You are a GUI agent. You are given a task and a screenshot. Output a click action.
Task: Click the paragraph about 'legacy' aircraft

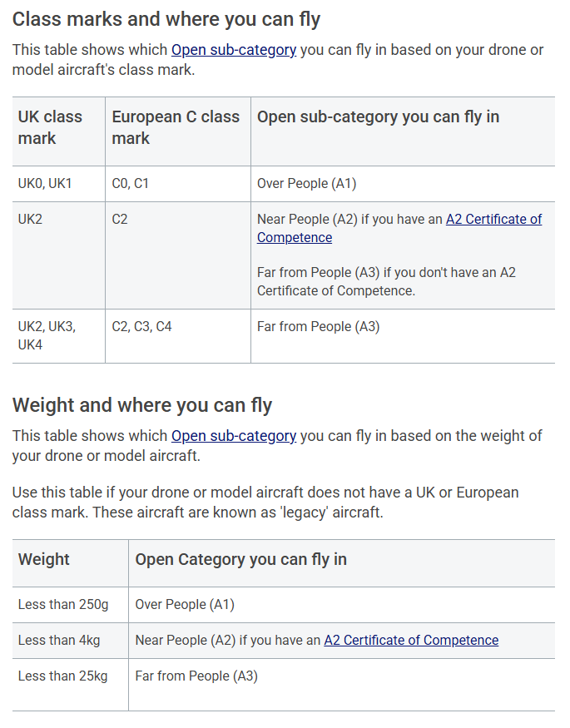coord(265,503)
